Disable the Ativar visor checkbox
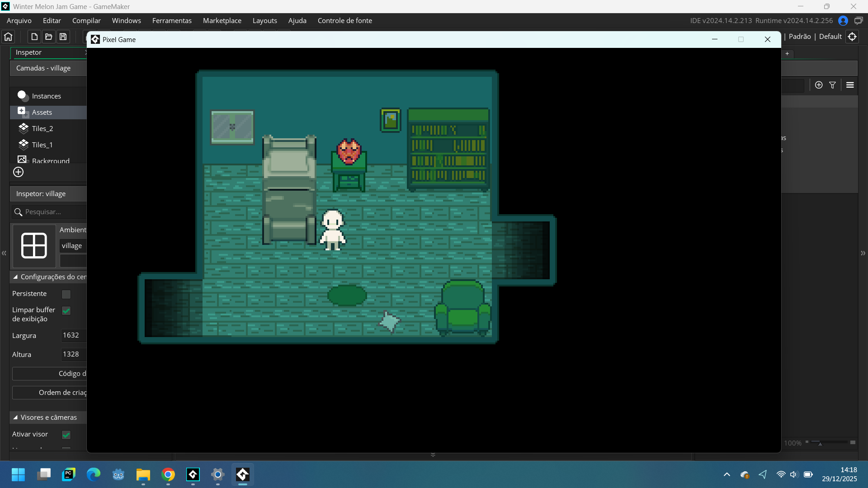Image resolution: width=868 pixels, height=488 pixels. (x=66, y=435)
